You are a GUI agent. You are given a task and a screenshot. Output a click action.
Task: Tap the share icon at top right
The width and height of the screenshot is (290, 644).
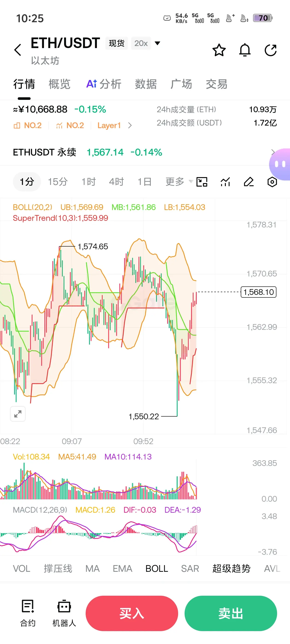[x=271, y=50]
